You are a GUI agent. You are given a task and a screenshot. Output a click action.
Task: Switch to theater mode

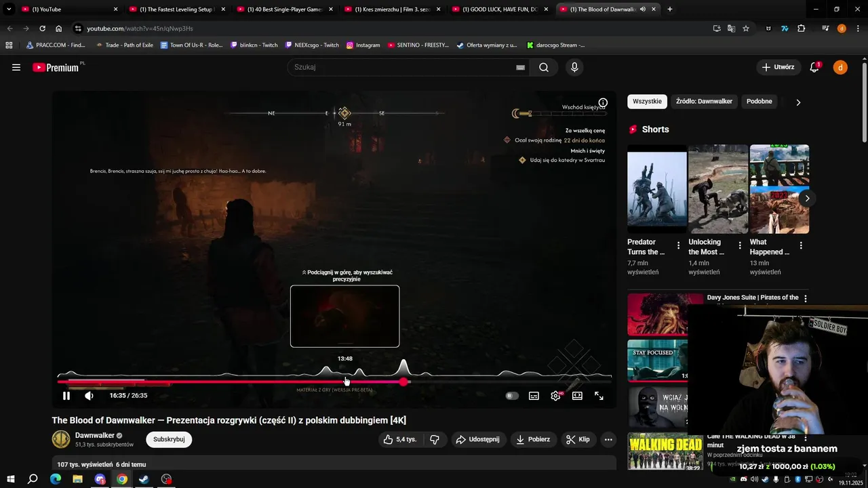point(577,396)
